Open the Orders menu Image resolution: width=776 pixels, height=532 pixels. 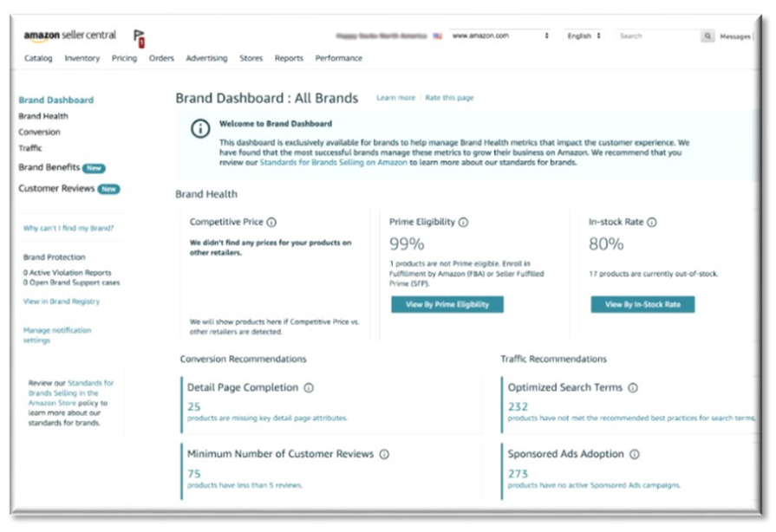click(161, 58)
